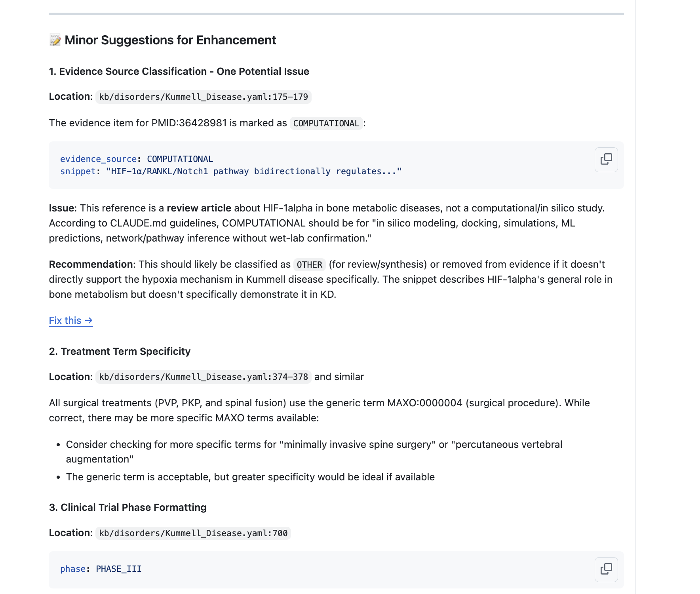Click the Kummell_Disease.yaml:700 location code
The image size is (700, 594).
[193, 533]
